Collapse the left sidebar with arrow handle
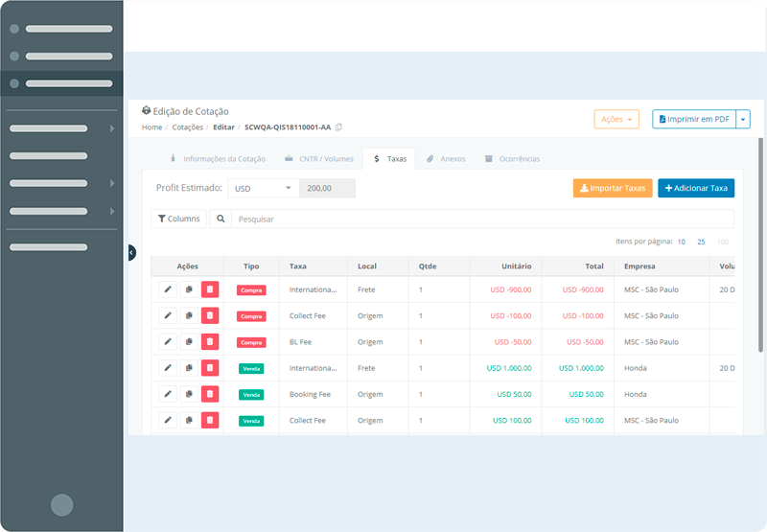Image resolution: width=767 pixels, height=532 pixels. tap(131, 252)
